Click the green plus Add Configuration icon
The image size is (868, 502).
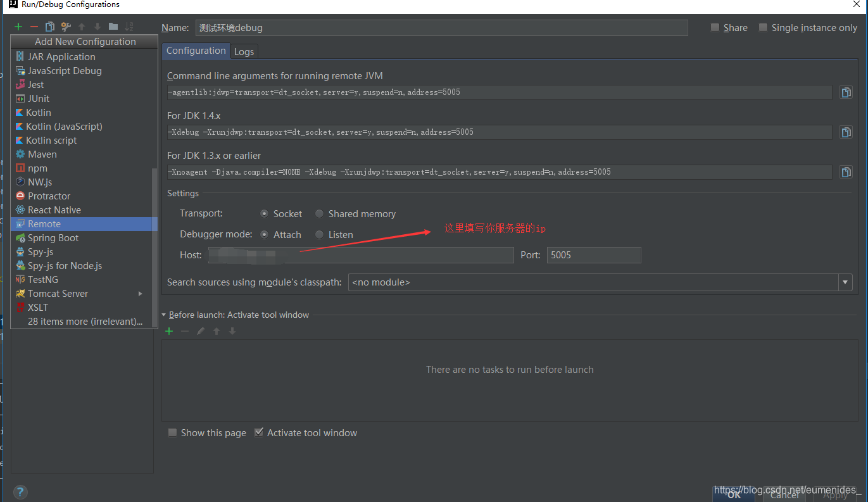pos(18,27)
